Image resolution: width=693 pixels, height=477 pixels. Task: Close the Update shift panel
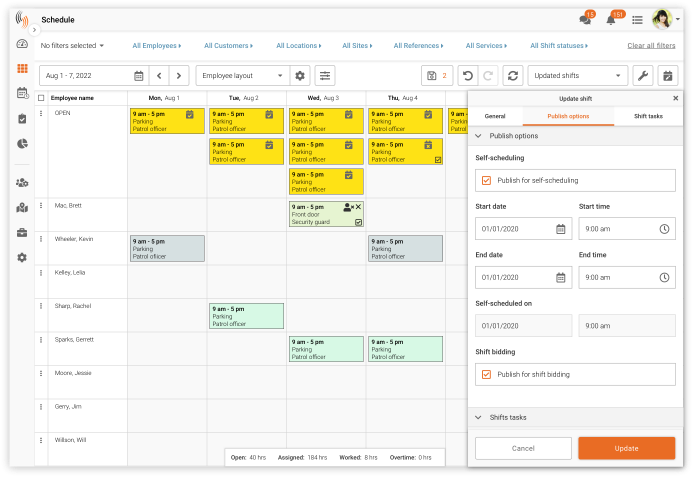coord(675,98)
